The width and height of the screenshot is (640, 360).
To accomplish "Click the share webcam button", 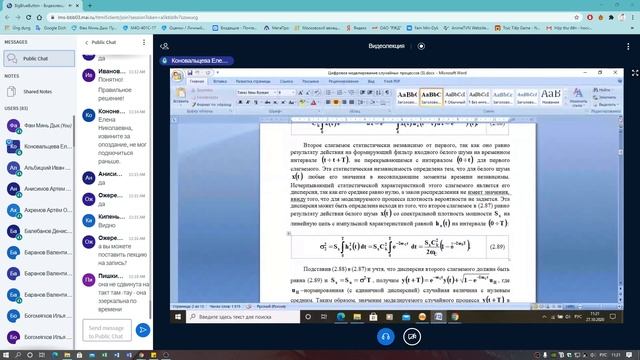I will coord(412,337).
